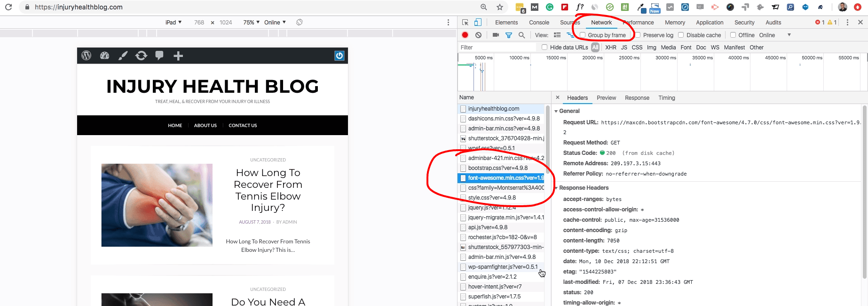The image size is (868, 306).
Task: Open the Console tab
Action: (539, 22)
